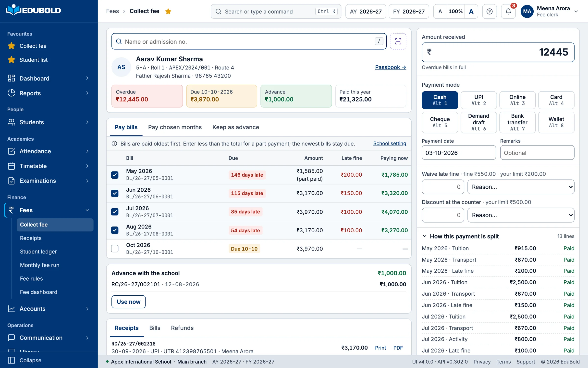Click the Use now advance button

click(128, 302)
